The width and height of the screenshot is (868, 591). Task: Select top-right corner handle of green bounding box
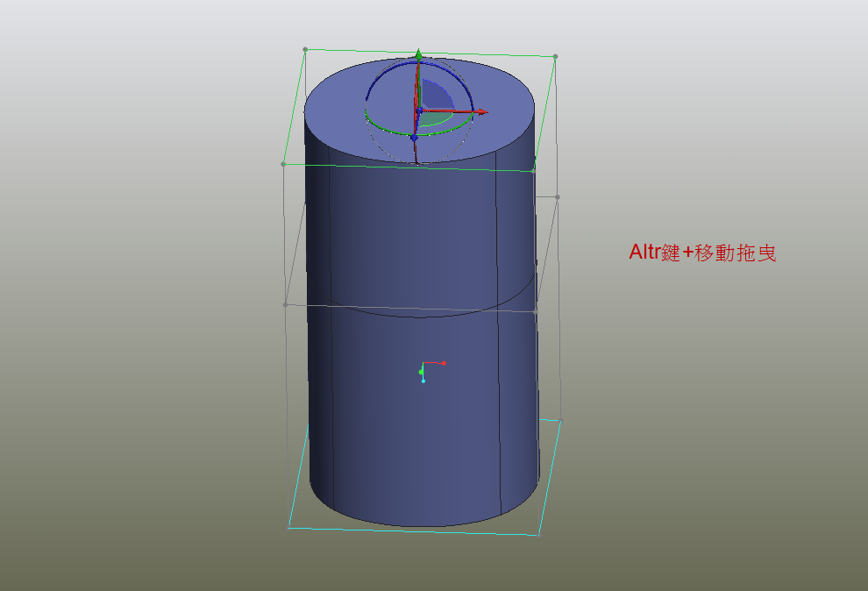pos(555,56)
